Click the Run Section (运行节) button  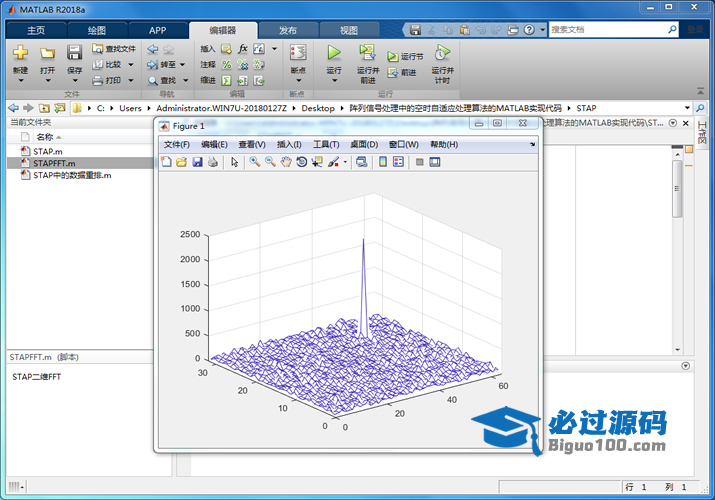pos(405,57)
